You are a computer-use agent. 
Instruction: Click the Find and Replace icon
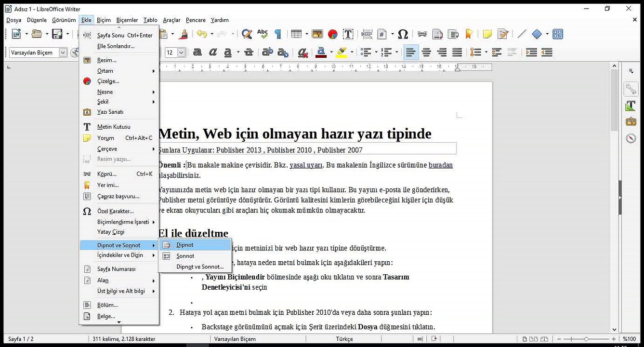click(247, 34)
